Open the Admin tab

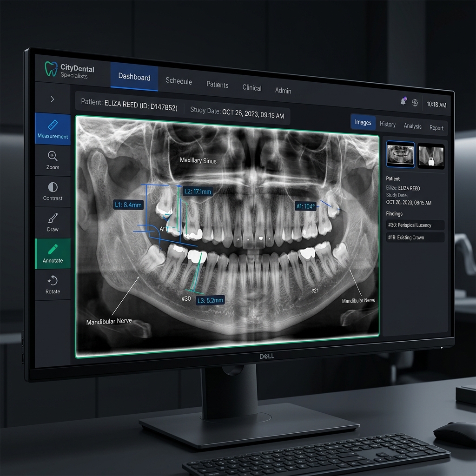coord(283,91)
